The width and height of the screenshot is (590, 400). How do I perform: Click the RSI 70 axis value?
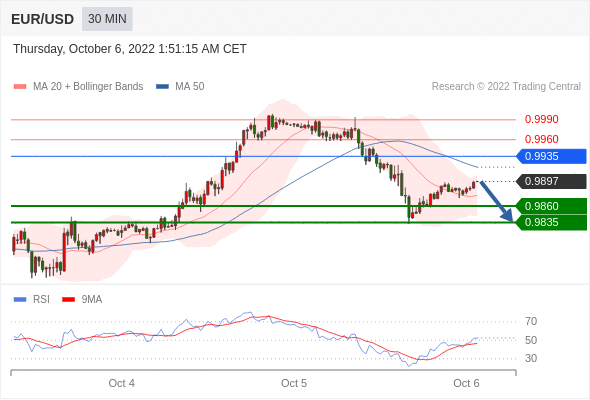[531, 321]
